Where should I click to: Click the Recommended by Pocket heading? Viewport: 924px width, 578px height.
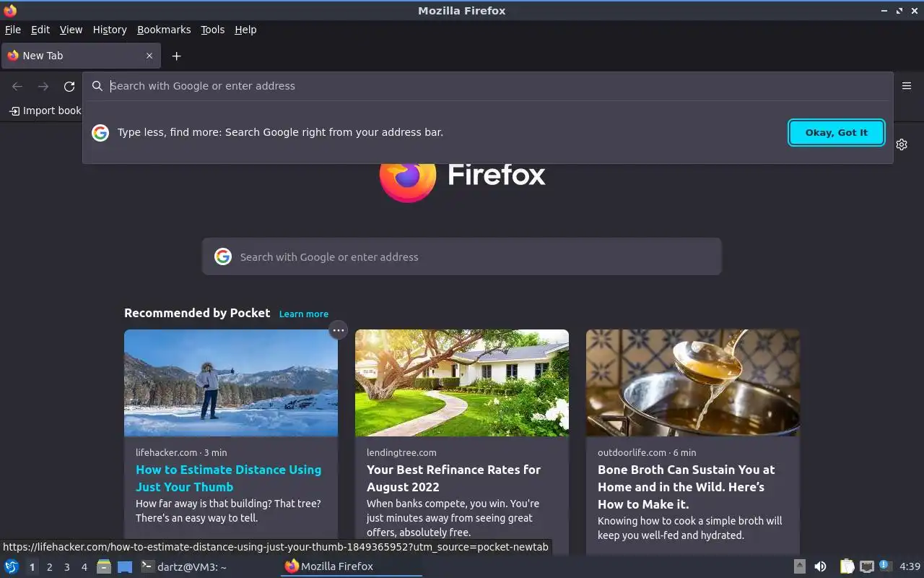click(197, 313)
